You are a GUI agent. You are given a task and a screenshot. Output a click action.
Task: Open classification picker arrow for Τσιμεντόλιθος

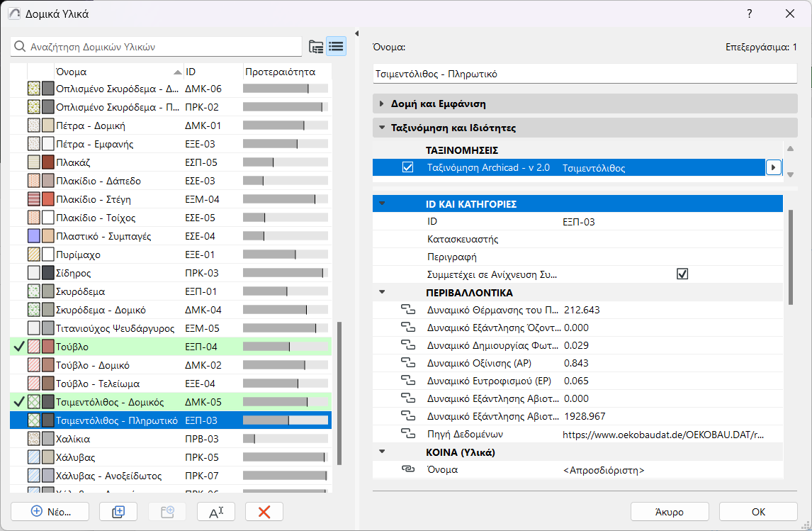click(773, 168)
